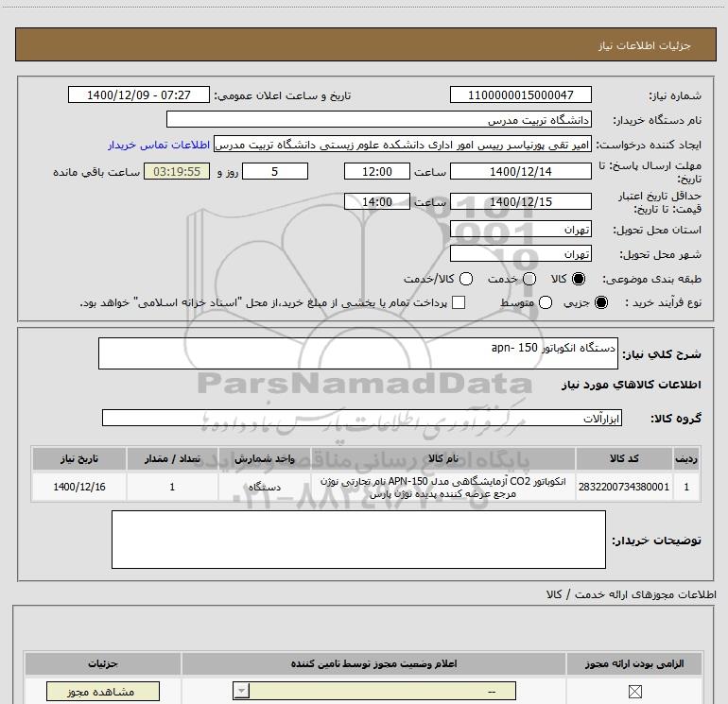Image resolution: width=728 pixels, height=704 pixels.
Task: Toggle the Islamic treasury bonds payment checkbox
Action: point(459,303)
